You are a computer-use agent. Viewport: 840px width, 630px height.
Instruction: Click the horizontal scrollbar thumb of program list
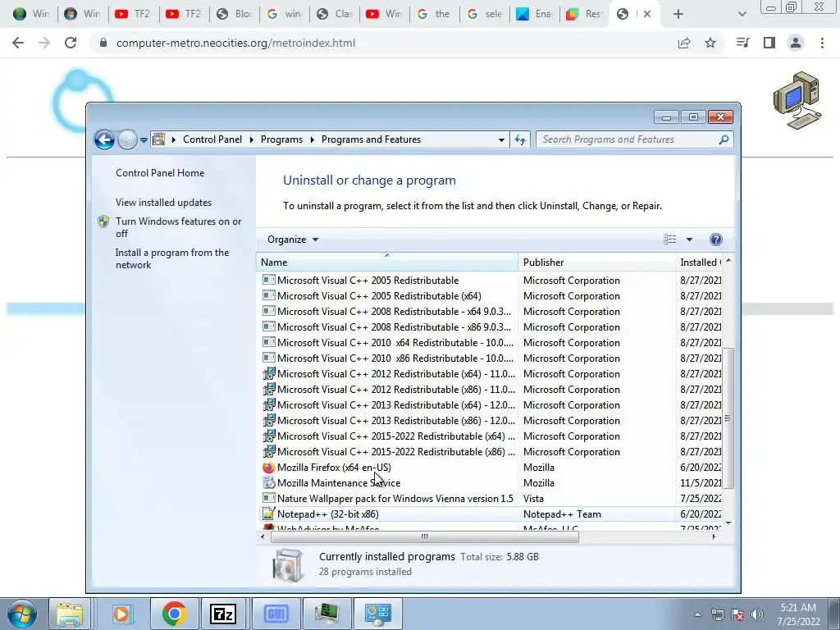coord(425,536)
